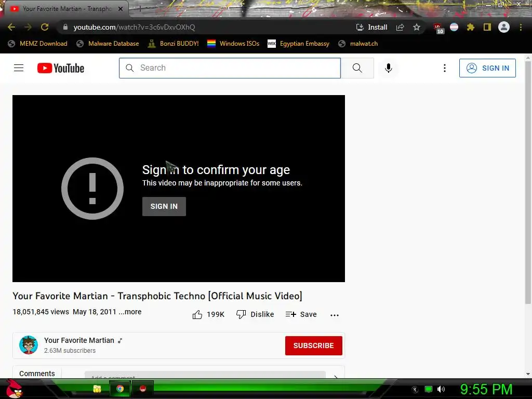This screenshot has width=532, height=399.
Task: Open the Chrome profile avatar
Action: 504,27
